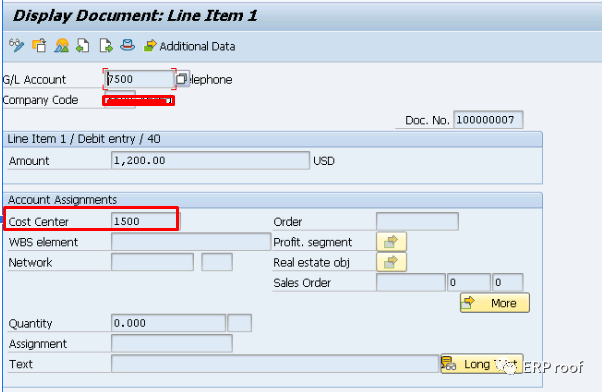602x392 pixels.
Task: Open the G/L Account search help icon
Action: [x=181, y=79]
